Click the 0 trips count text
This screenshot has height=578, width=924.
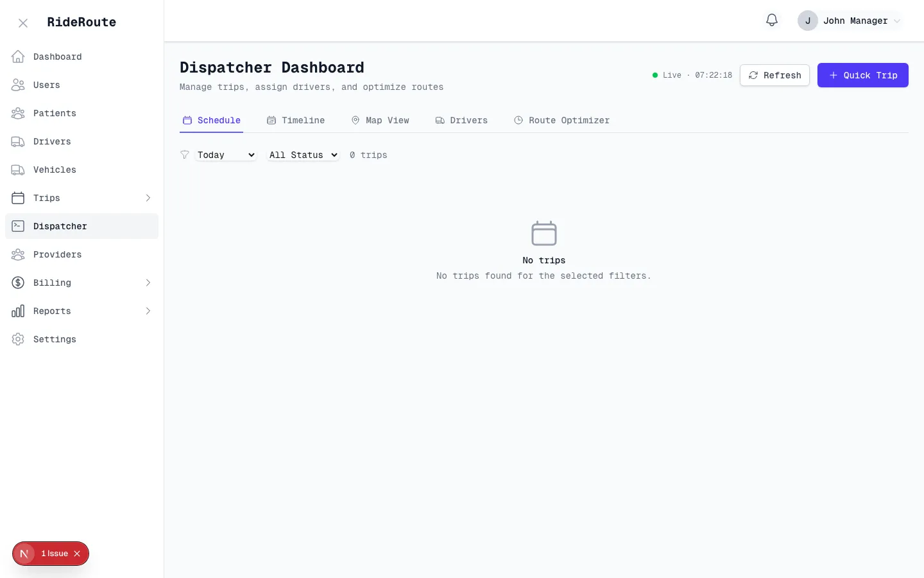(368, 155)
